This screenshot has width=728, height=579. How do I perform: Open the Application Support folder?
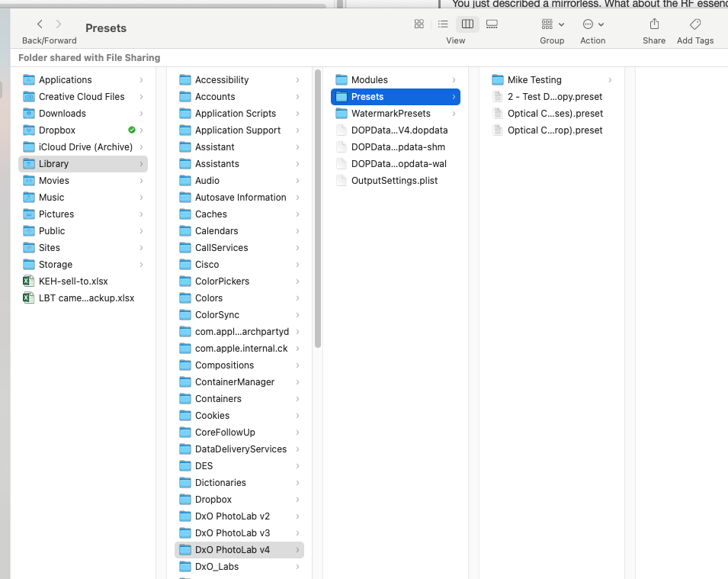(237, 130)
